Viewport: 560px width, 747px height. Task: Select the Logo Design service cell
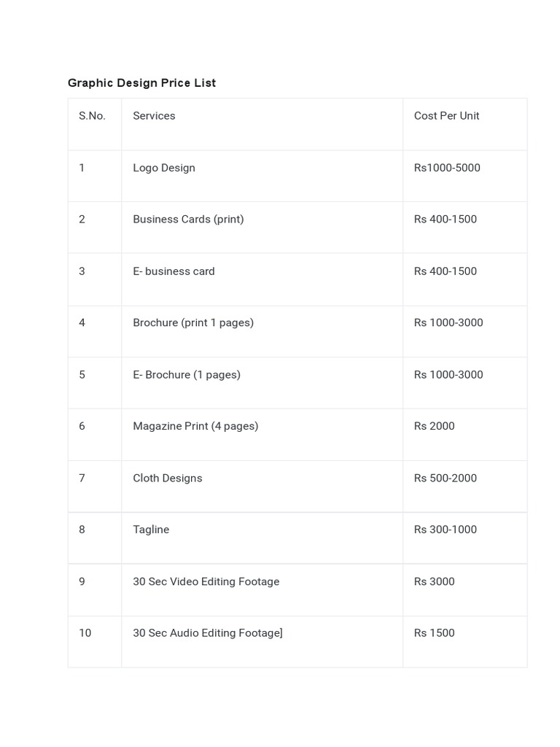[x=164, y=168]
